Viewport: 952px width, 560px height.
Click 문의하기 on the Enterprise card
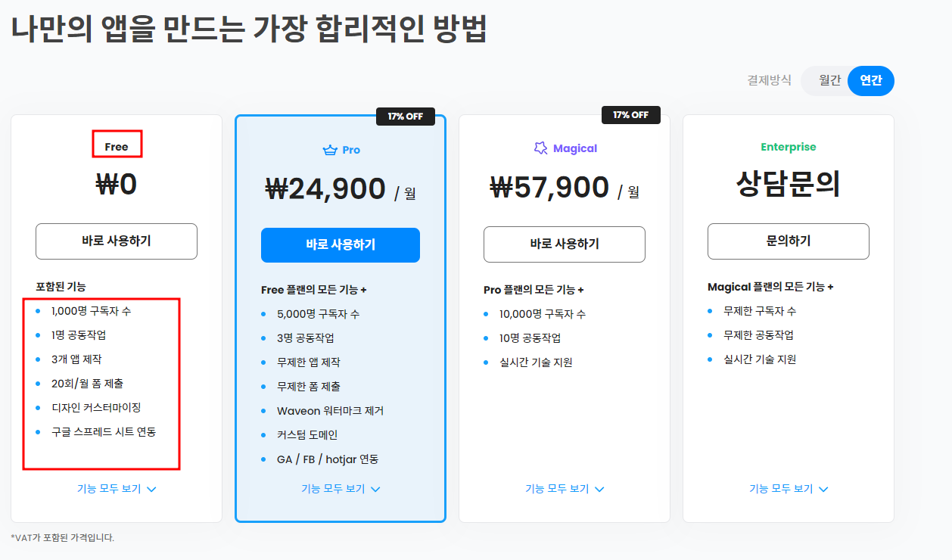click(788, 241)
